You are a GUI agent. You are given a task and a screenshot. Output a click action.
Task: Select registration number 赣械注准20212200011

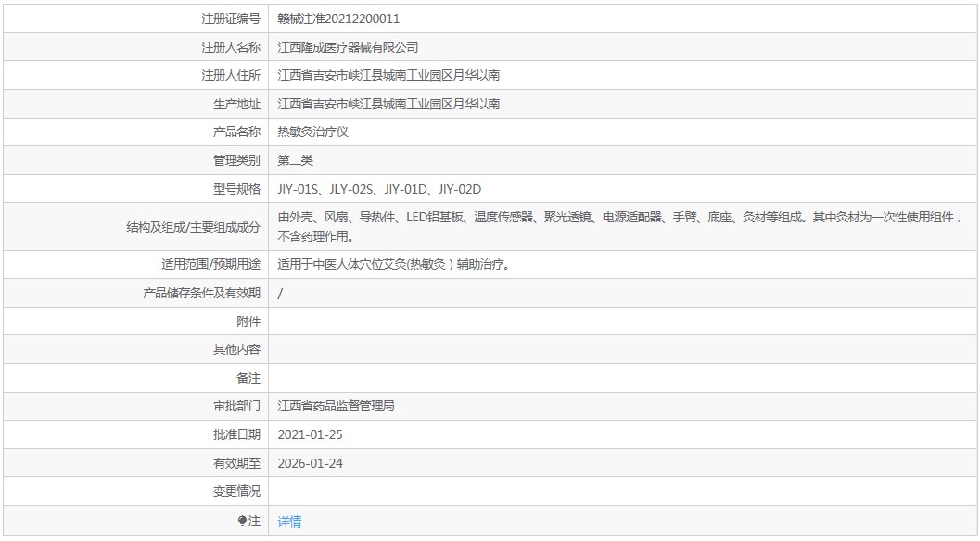338,19
